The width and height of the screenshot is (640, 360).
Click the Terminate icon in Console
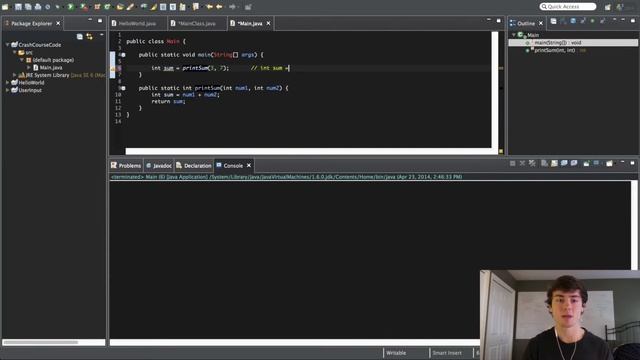point(513,163)
